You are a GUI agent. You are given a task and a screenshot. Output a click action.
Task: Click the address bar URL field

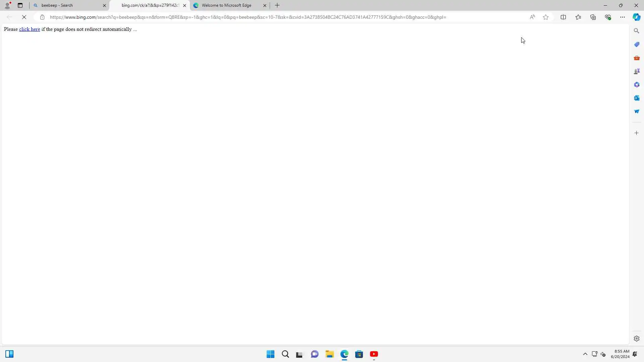click(248, 17)
